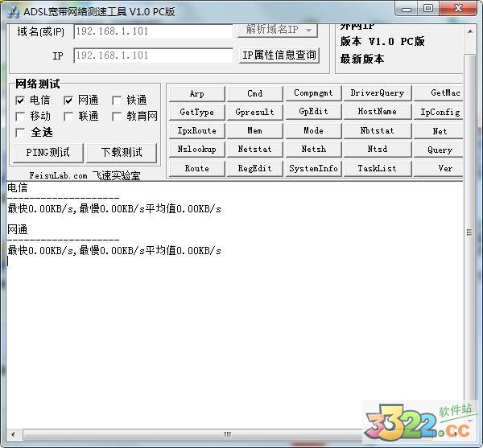Click the Netsh button
Screen dimensions: 483x448
point(313,150)
